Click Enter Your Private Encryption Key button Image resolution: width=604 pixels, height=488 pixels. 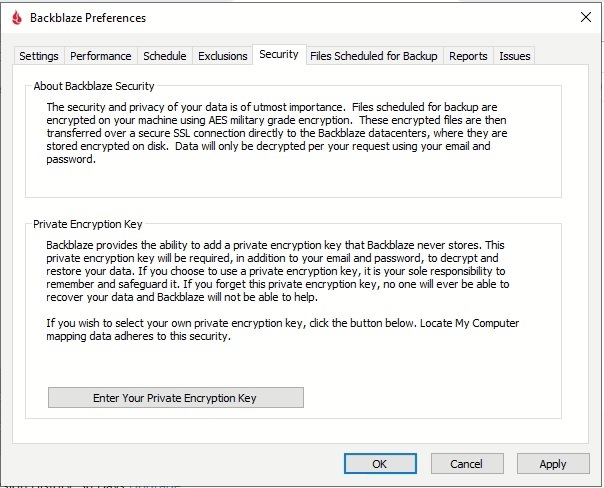pyautogui.click(x=176, y=397)
